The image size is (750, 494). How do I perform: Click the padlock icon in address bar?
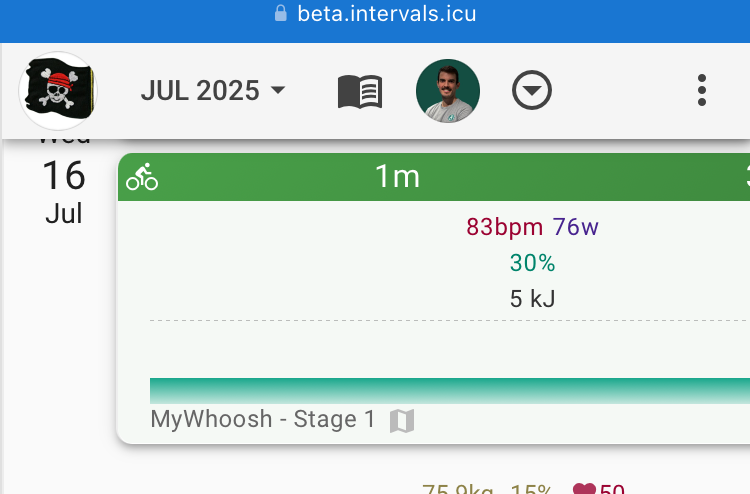pos(280,14)
